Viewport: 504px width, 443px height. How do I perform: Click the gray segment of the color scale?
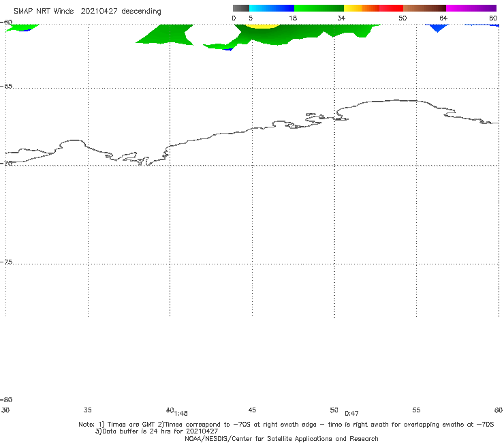click(x=240, y=8)
